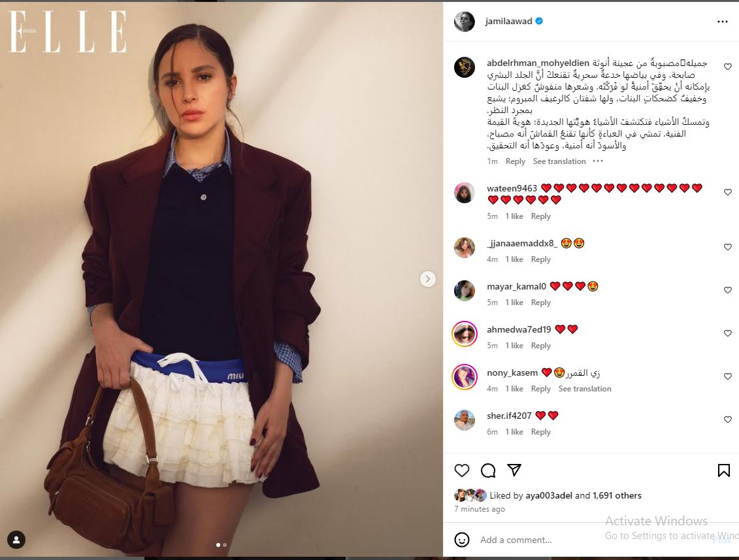See translation of nony_kasem's comment

584,388
